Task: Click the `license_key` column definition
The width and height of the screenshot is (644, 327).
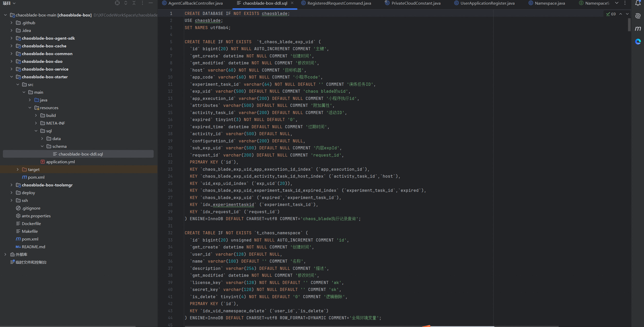Action: (266, 282)
